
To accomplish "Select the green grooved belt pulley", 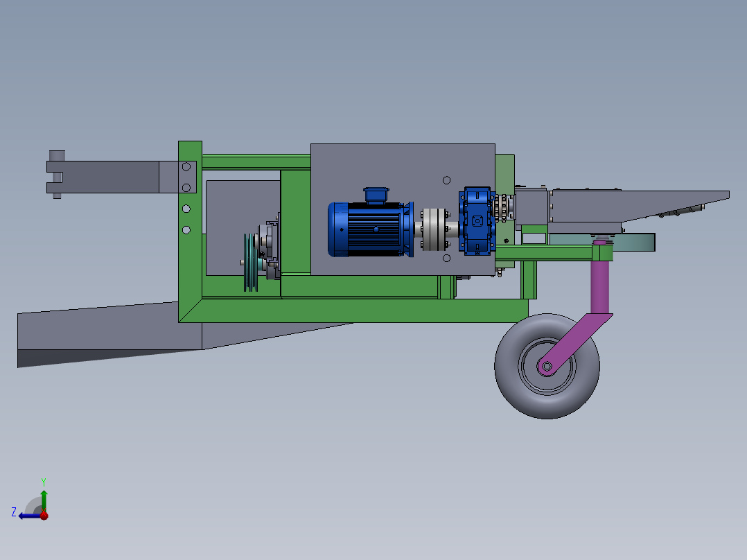I will click(x=251, y=262).
